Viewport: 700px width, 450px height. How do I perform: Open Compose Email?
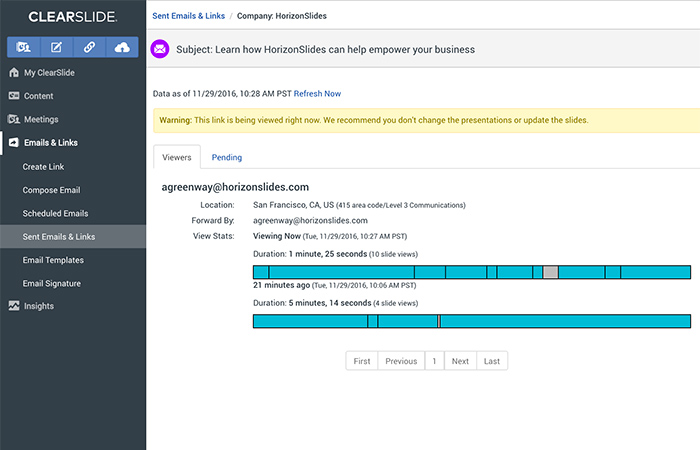coord(51,190)
